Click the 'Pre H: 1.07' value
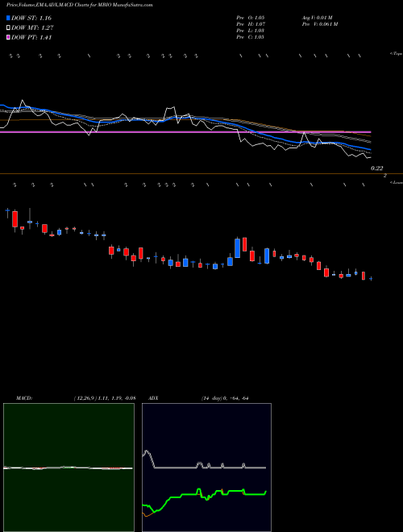This screenshot has width=403, height=532. 251,24
